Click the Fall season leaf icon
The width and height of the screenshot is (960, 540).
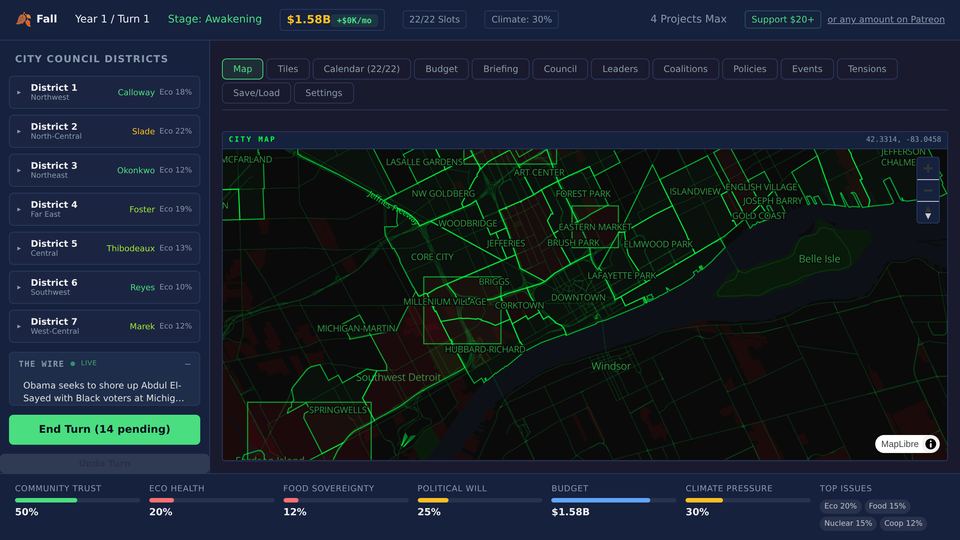tap(23, 19)
